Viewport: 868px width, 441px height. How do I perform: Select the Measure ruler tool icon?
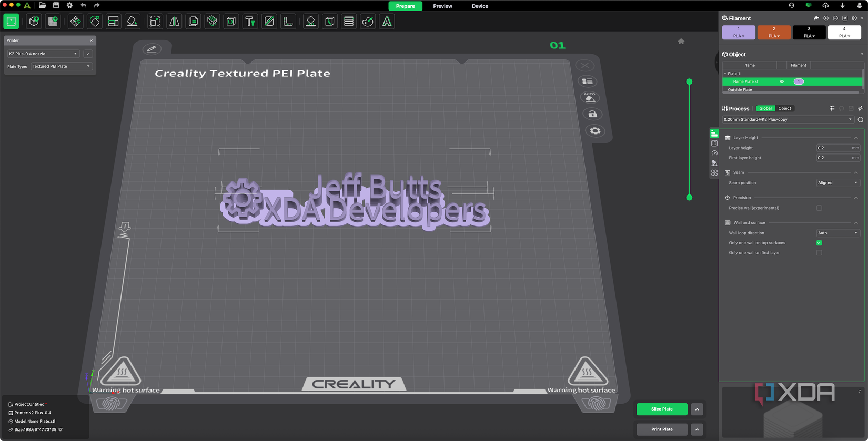[x=288, y=22]
